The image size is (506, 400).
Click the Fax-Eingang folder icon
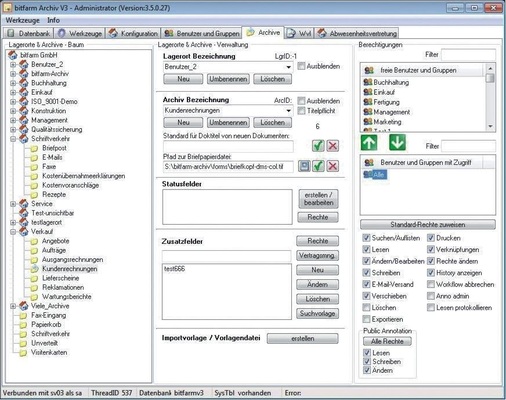pyautogui.click(x=23, y=315)
